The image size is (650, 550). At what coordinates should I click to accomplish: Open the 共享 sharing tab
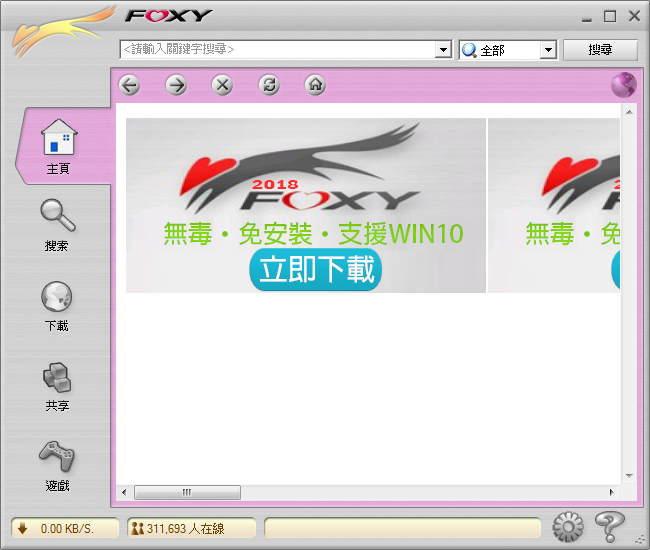click(57, 387)
